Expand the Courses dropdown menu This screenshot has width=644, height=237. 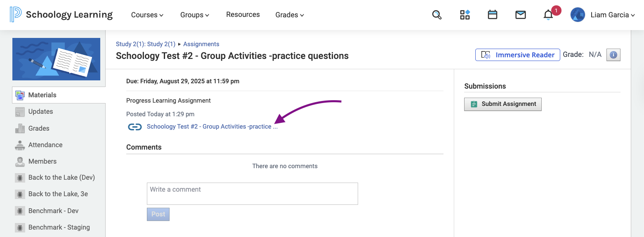147,15
